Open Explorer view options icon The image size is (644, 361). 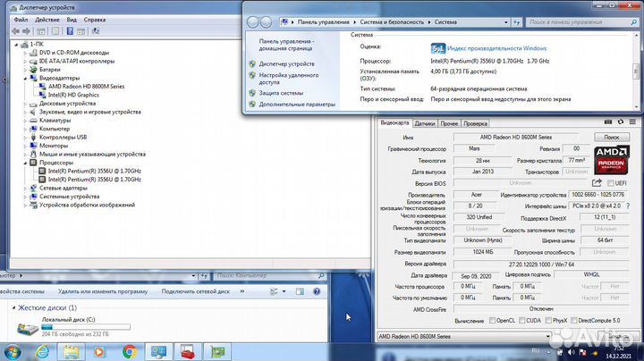[x=274, y=291]
